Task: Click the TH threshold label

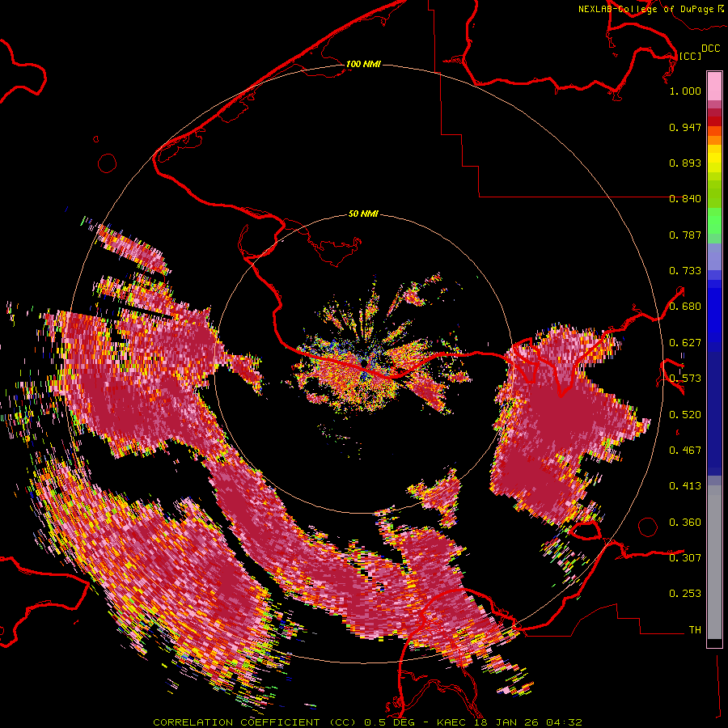Action: point(695,630)
